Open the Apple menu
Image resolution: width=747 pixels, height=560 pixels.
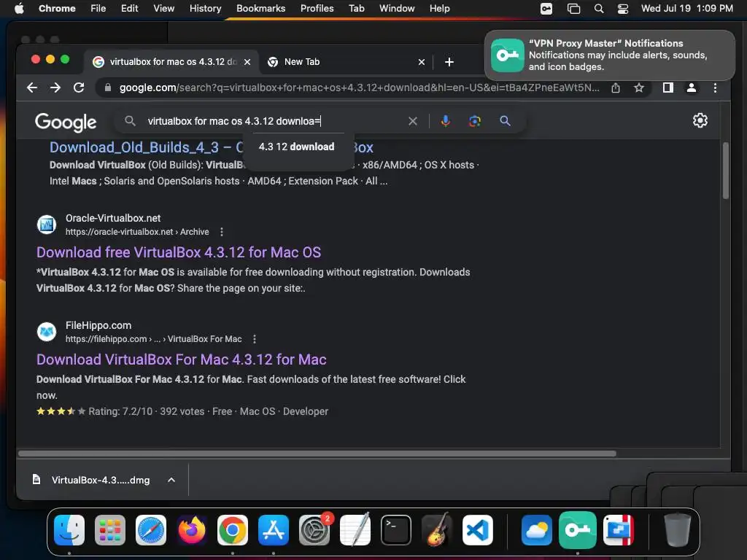19,9
